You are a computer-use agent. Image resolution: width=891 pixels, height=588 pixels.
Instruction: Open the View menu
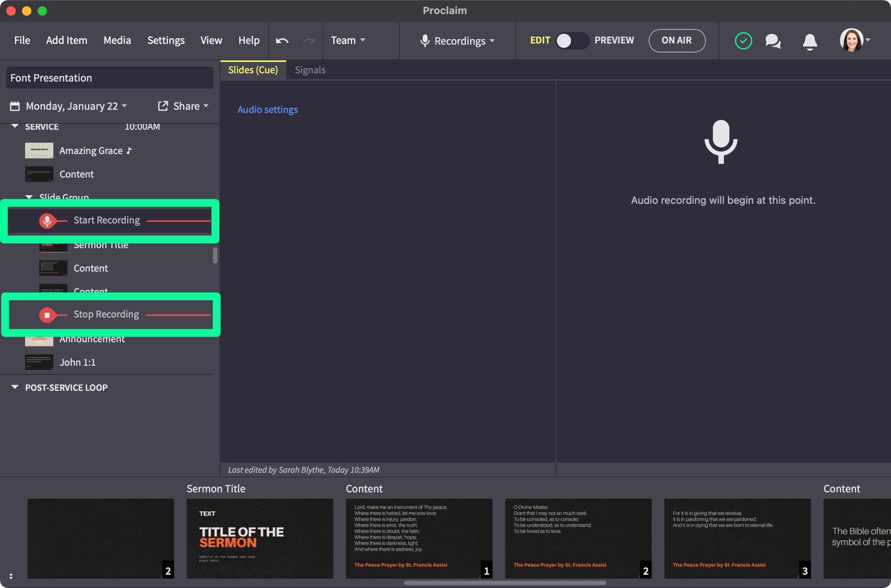pos(211,40)
